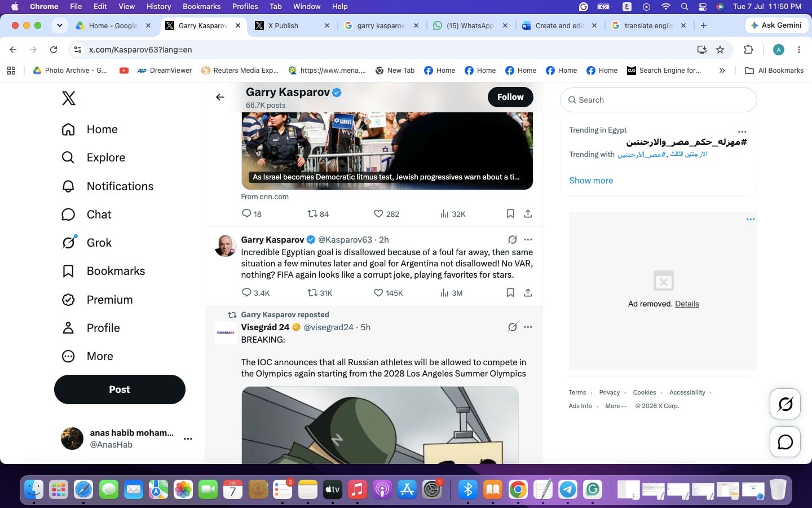
Task: Like the Egyptian goal post with 145K likes
Action: pos(388,293)
